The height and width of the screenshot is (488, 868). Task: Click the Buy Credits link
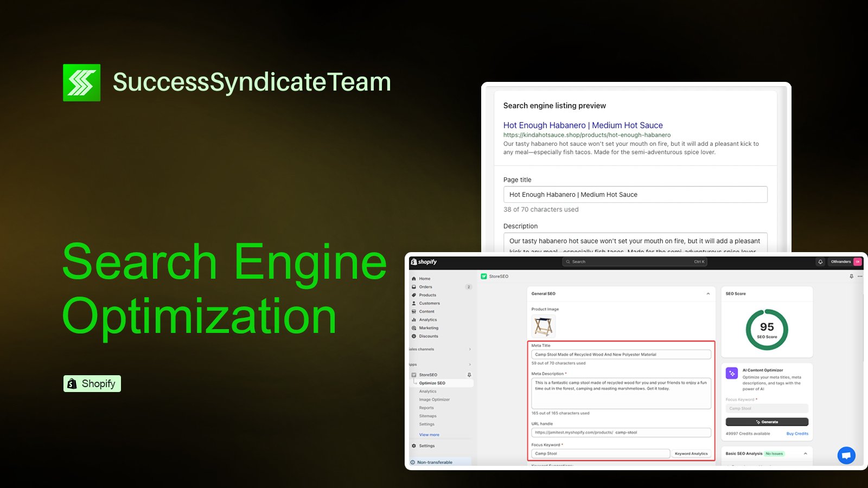pos(797,434)
